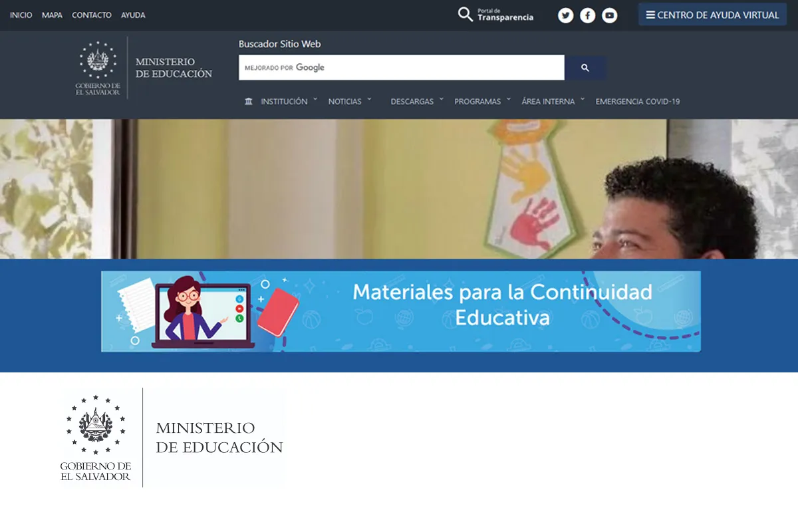Click the magnifying glass search button
Image resolution: width=798 pixels, height=532 pixels.
click(585, 68)
